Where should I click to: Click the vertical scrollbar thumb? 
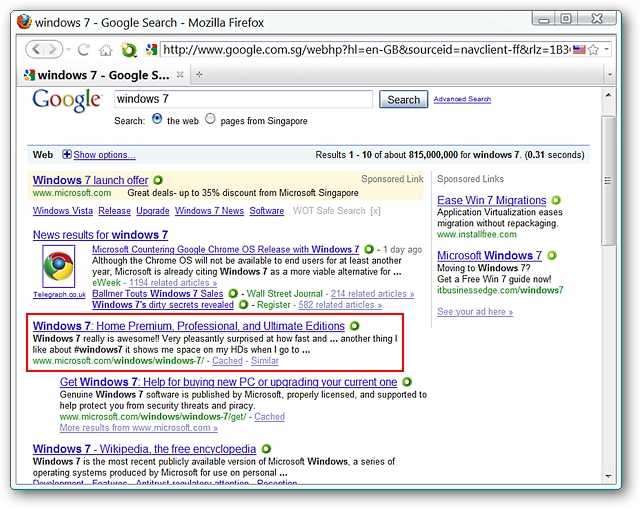point(608,180)
